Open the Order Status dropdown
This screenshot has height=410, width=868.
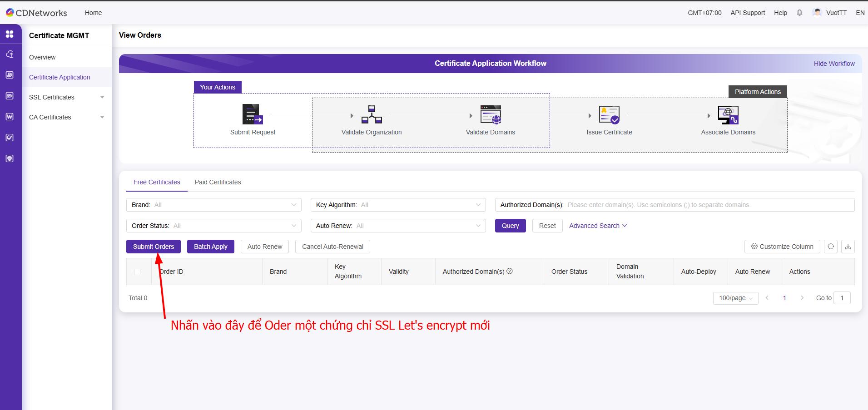click(x=213, y=226)
